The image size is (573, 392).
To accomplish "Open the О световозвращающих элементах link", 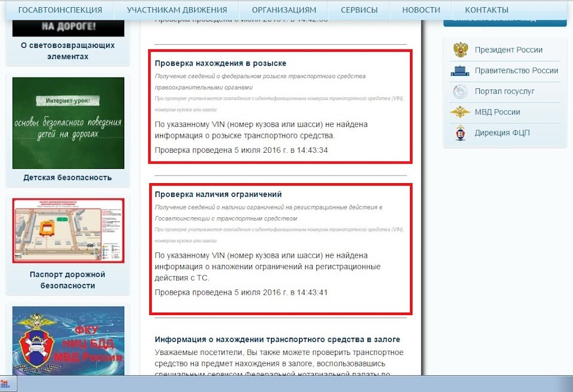I will tap(67, 51).
